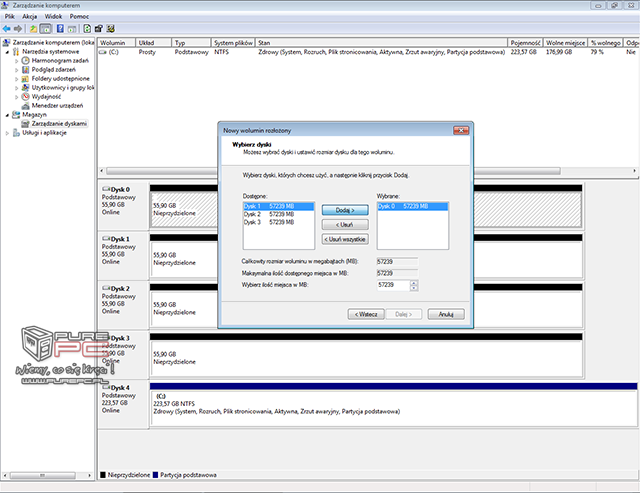Viewport: 640px width, 493px height.
Task: Click the < Wstecz button
Action: coord(366,314)
